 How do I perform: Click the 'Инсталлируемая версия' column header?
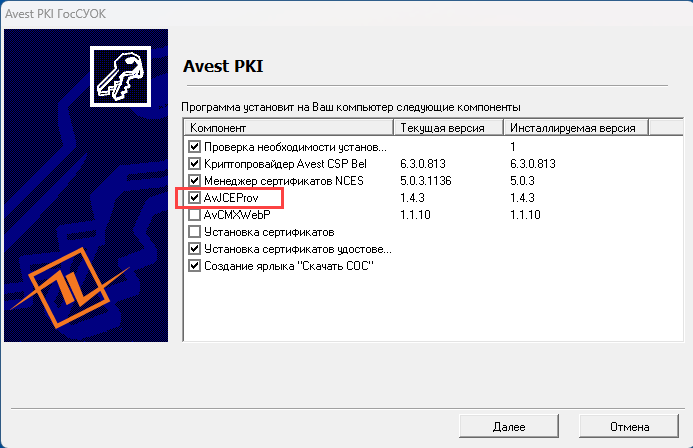pyautogui.click(x=575, y=128)
